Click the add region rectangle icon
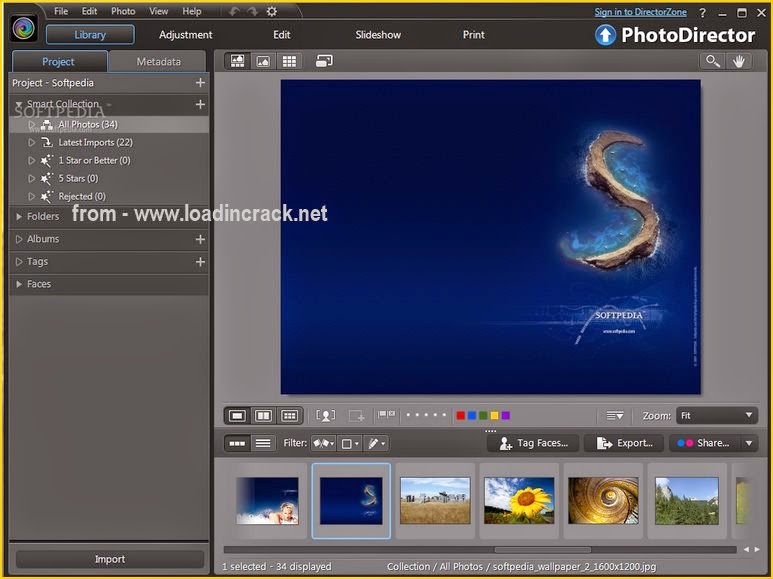This screenshot has width=773, height=579. [356, 416]
